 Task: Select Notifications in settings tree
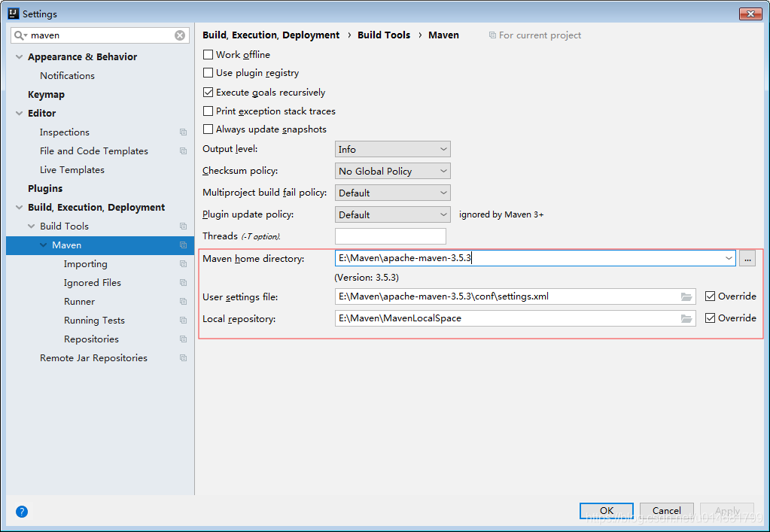[x=67, y=75]
